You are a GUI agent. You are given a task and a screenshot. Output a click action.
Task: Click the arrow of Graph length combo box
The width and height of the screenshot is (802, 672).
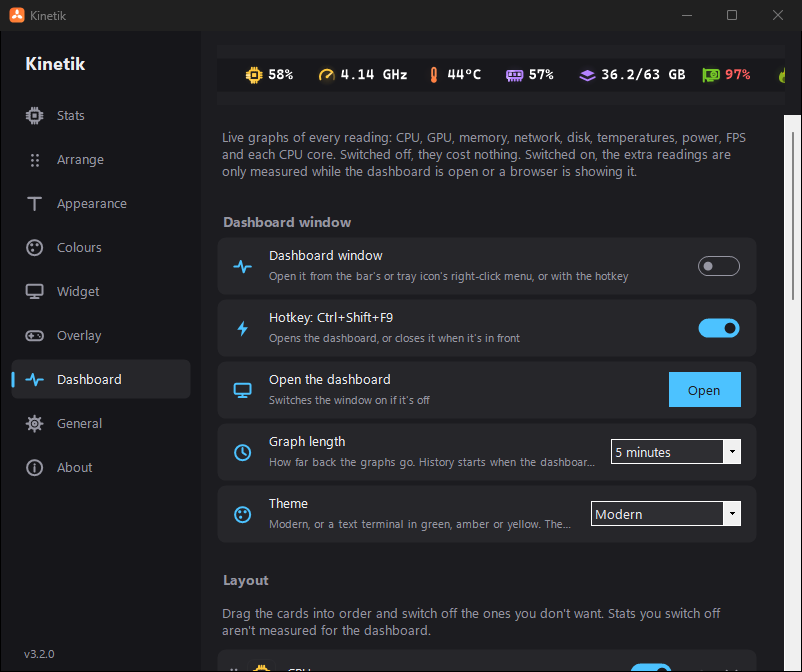click(732, 452)
